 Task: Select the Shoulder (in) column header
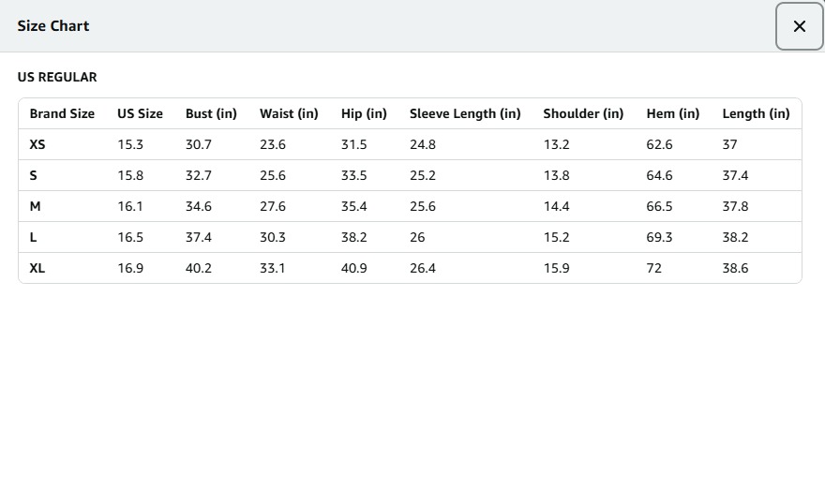tap(583, 113)
